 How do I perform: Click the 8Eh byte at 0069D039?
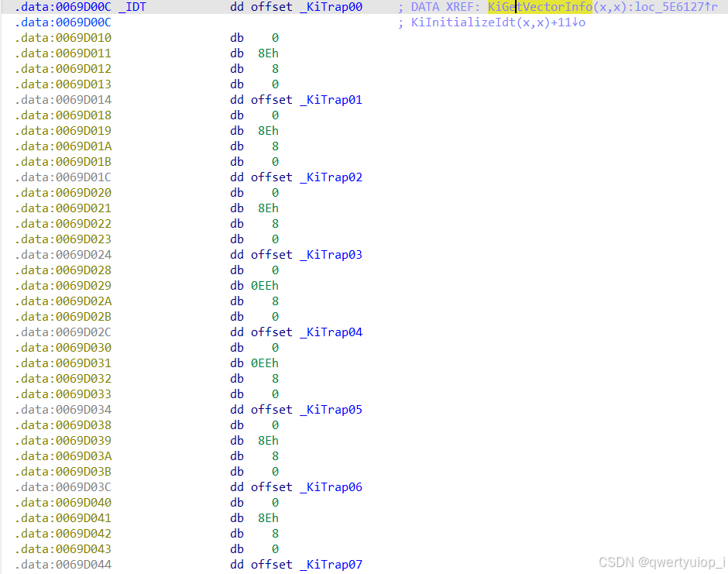click(x=269, y=441)
